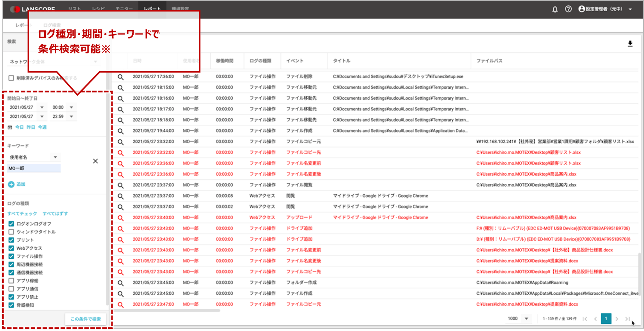The width and height of the screenshot is (644, 331).
Task: Uncheck the Webアクセス log type
Action: (x=11, y=248)
